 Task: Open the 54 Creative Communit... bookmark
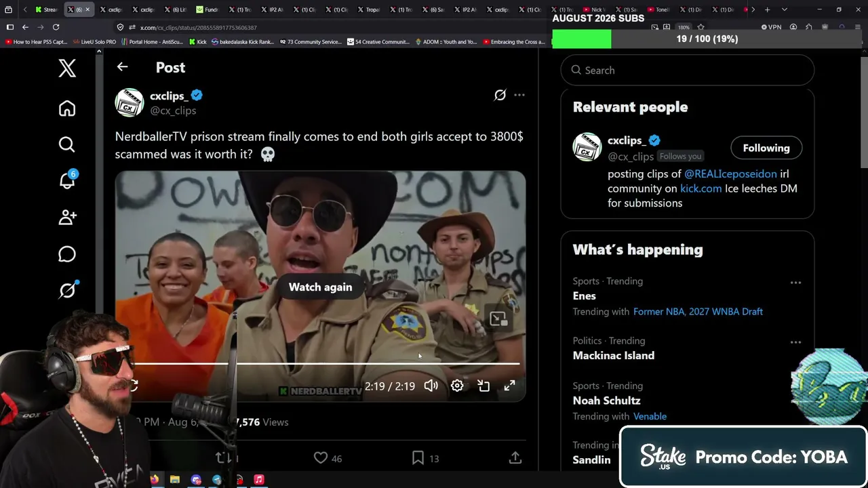point(378,42)
